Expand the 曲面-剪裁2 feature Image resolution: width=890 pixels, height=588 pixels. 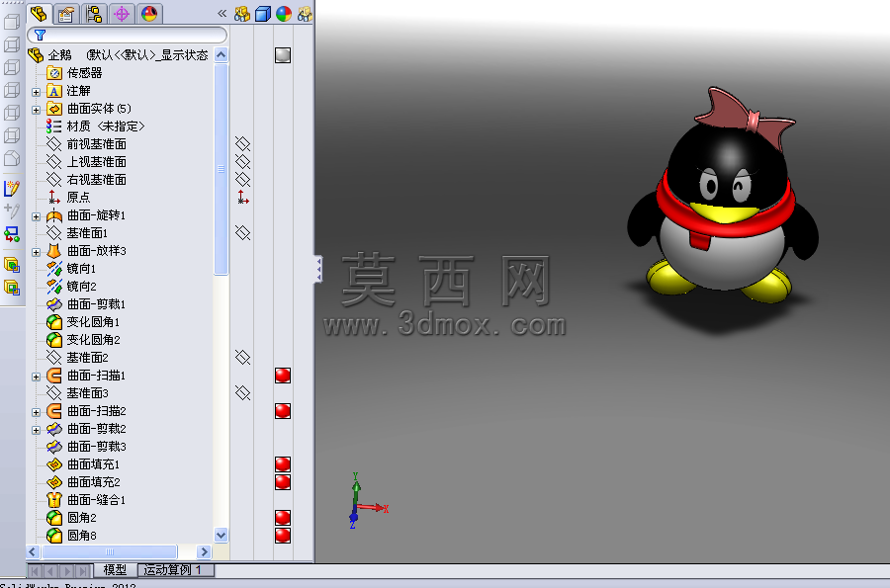(37, 430)
